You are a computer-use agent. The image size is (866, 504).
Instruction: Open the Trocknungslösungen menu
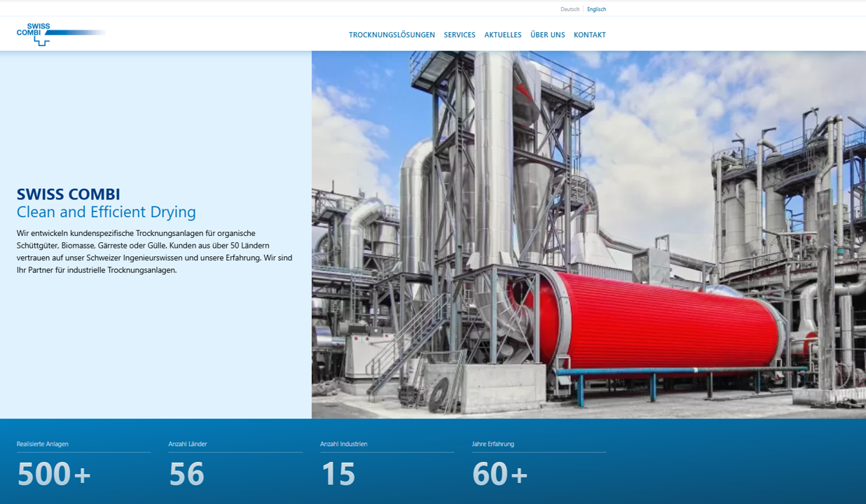click(x=392, y=35)
